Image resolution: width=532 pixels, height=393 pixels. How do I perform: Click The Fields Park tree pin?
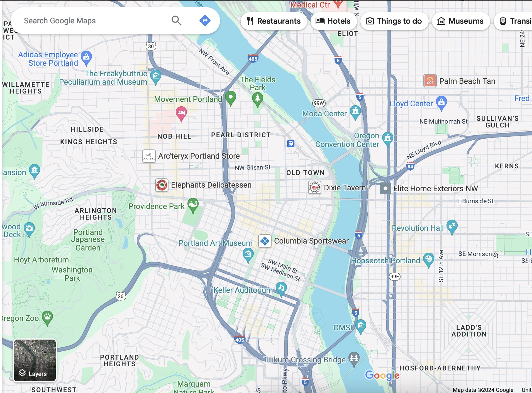click(x=257, y=100)
